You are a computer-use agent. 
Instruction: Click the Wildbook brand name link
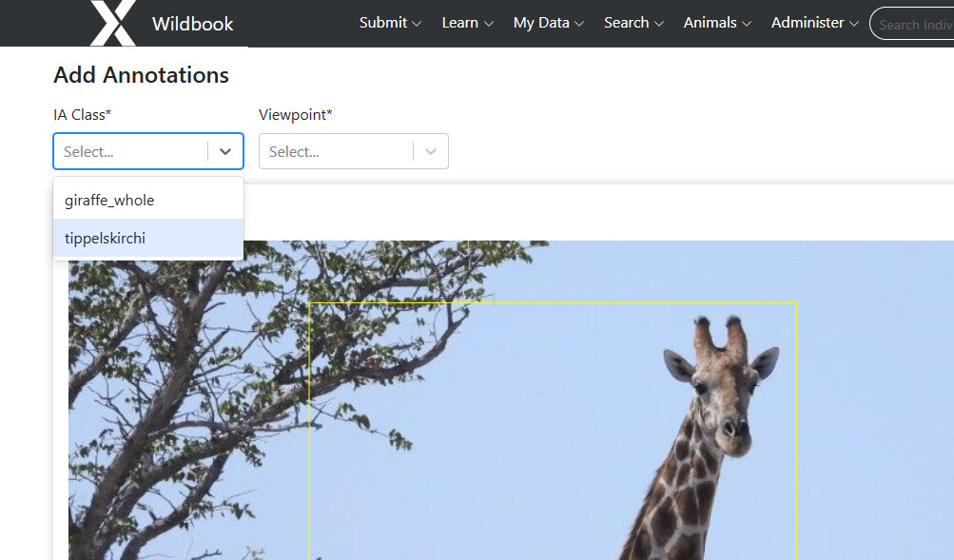point(192,24)
